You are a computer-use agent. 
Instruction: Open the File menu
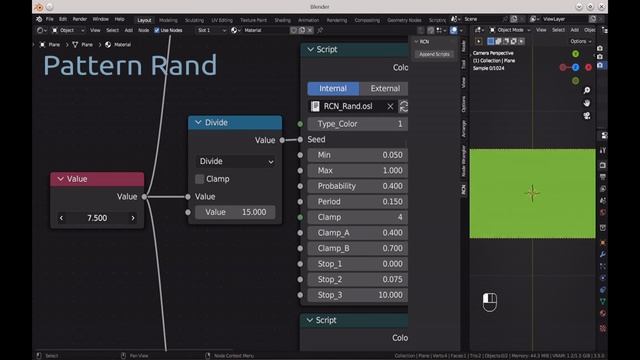[x=49, y=19]
